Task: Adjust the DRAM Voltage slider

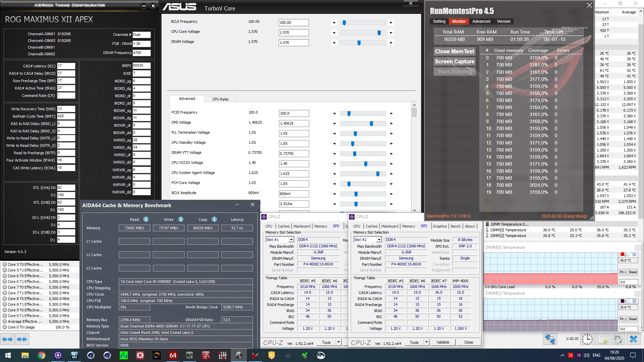Action: [x=359, y=43]
